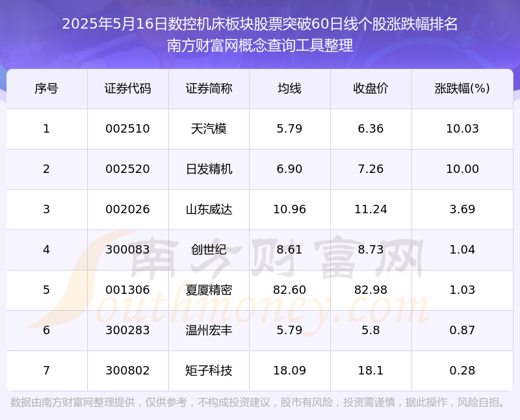The width and height of the screenshot is (520, 420).
Task: Select stock code 300802
Action: pos(127,371)
